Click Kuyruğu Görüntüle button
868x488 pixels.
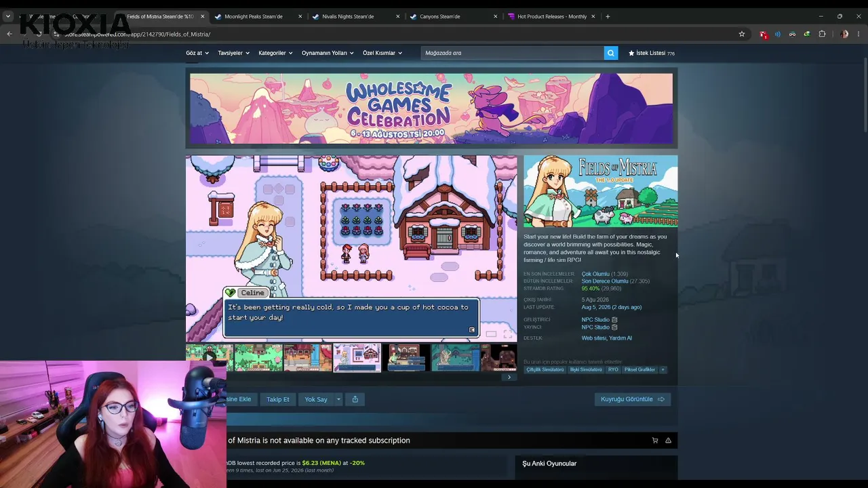[x=633, y=399]
